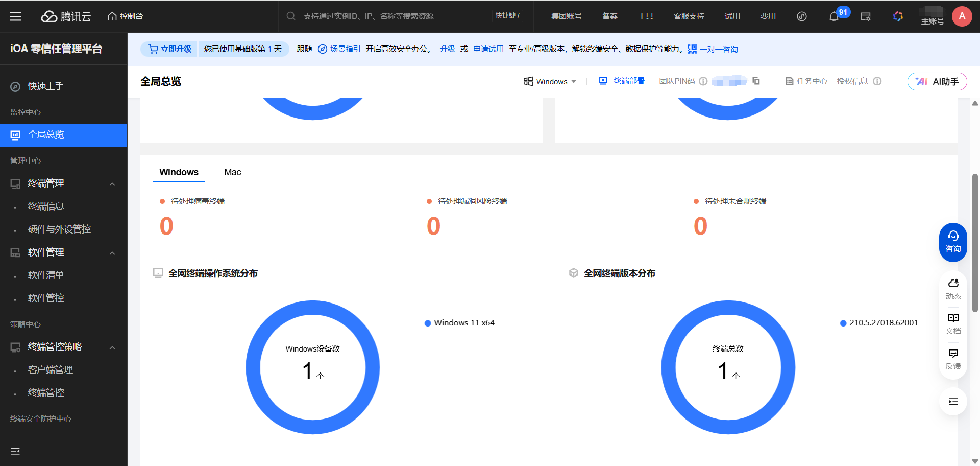Click the 终端管控策略 icon in sidebar
This screenshot has width=980, height=466.
pos(15,347)
